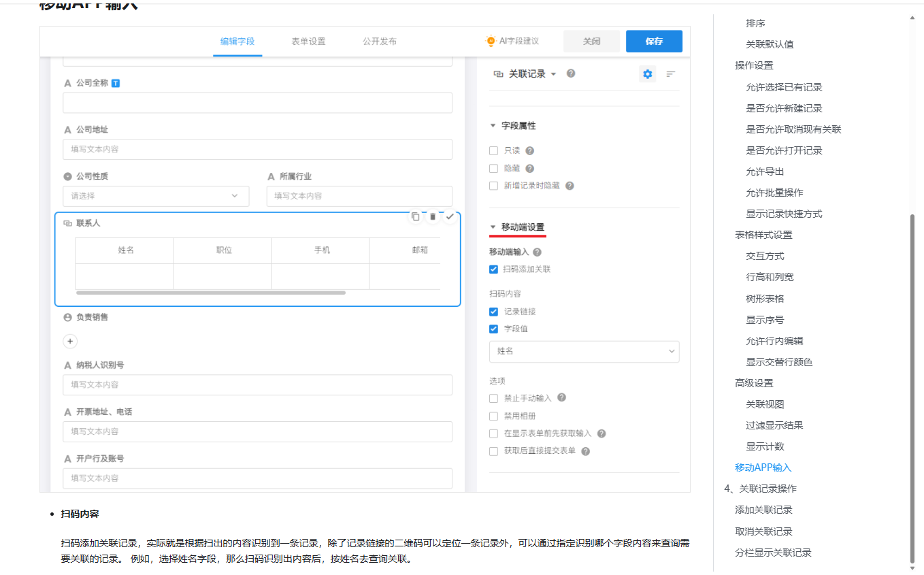Click help icon next to 关联记录
Screen dimensions: 924x575
pyautogui.click(x=571, y=73)
